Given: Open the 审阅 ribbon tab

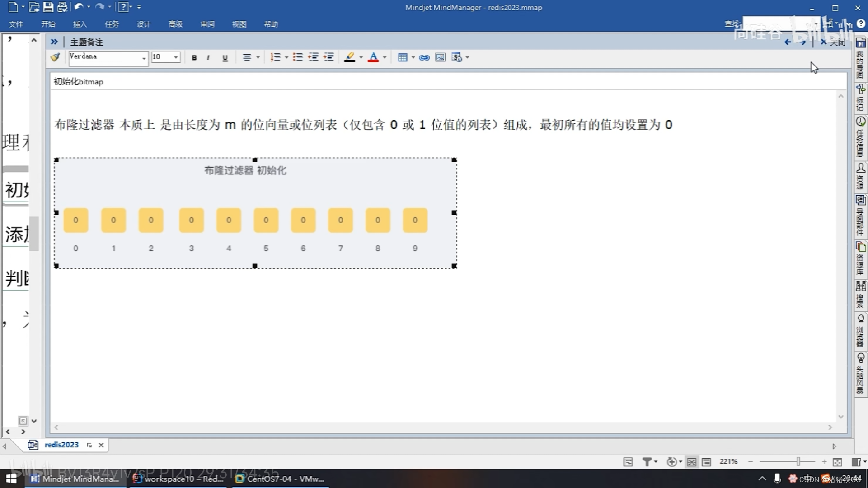Looking at the screenshot, I should 207,24.
